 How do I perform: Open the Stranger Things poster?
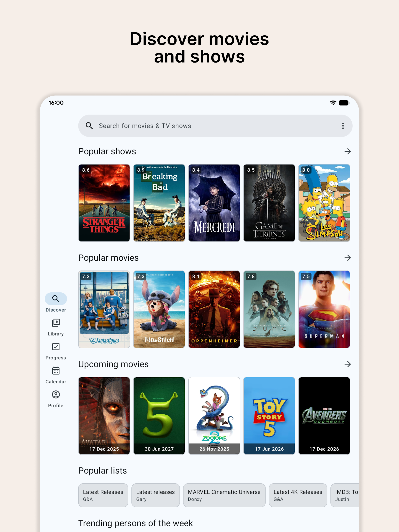pos(104,203)
